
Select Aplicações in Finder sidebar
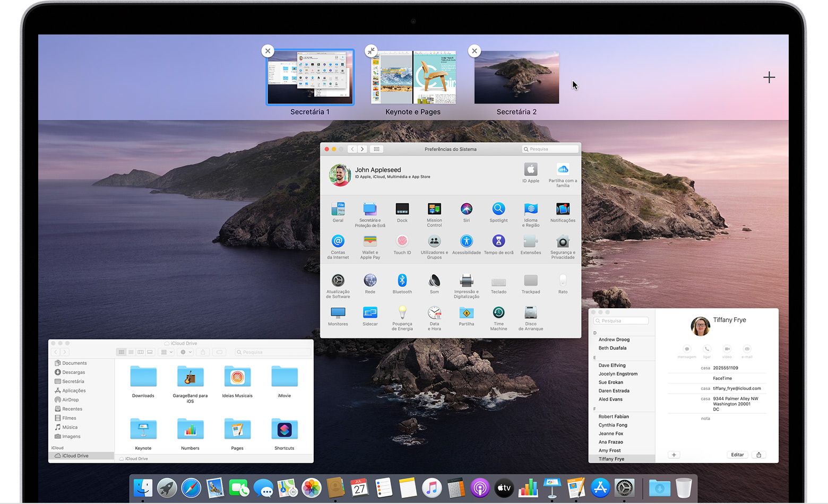point(74,390)
